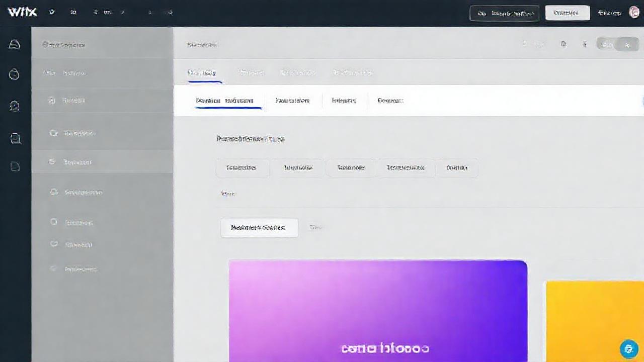Viewport: 644px width, 362px height.
Task: Select the highlighted row in the grey sidebar
Action: coord(102,162)
